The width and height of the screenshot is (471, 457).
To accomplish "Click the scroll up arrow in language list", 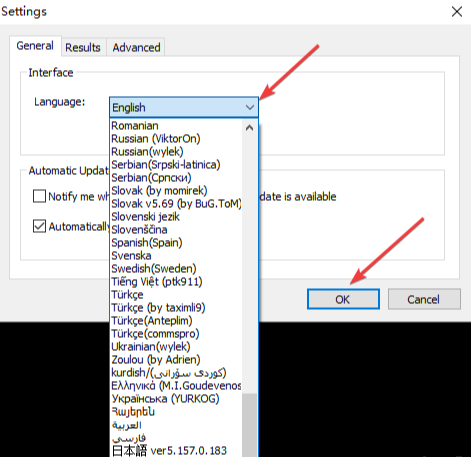I will click(249, 128).
